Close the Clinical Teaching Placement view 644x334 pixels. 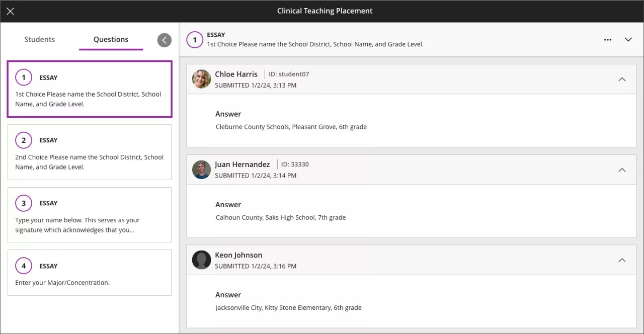[10, 11]
